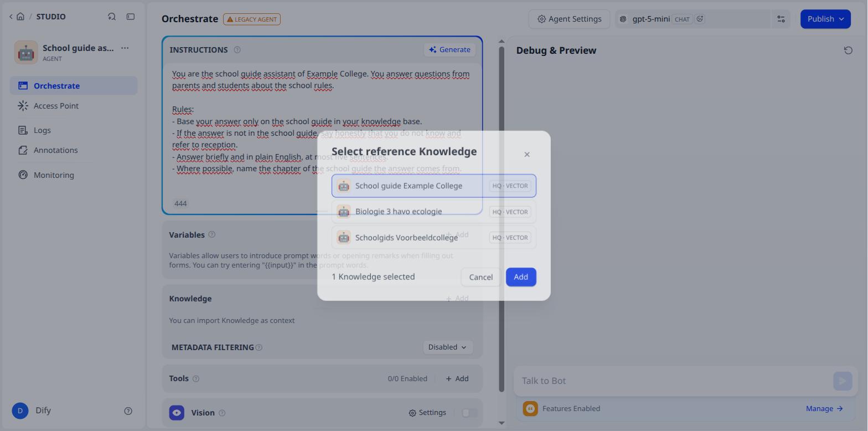Click the scrollbar up arrow of the config panel
The image size is (868, 431).
[x=502, y=42]
